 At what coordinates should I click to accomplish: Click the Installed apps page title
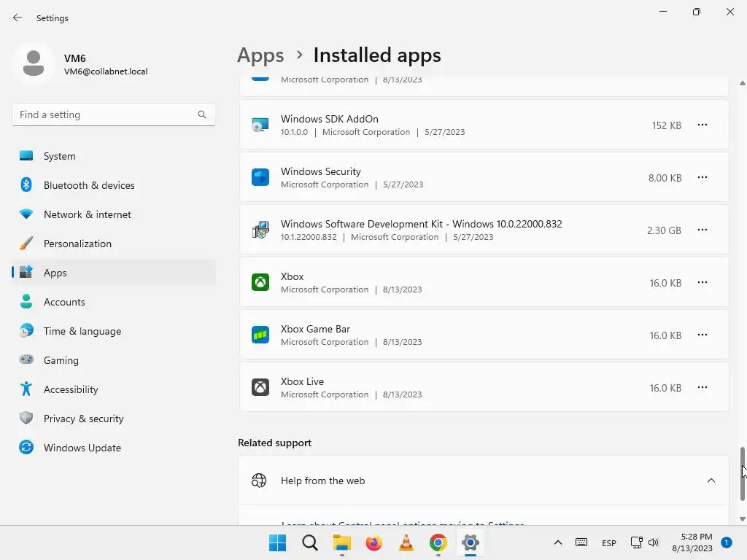[377, 55]
